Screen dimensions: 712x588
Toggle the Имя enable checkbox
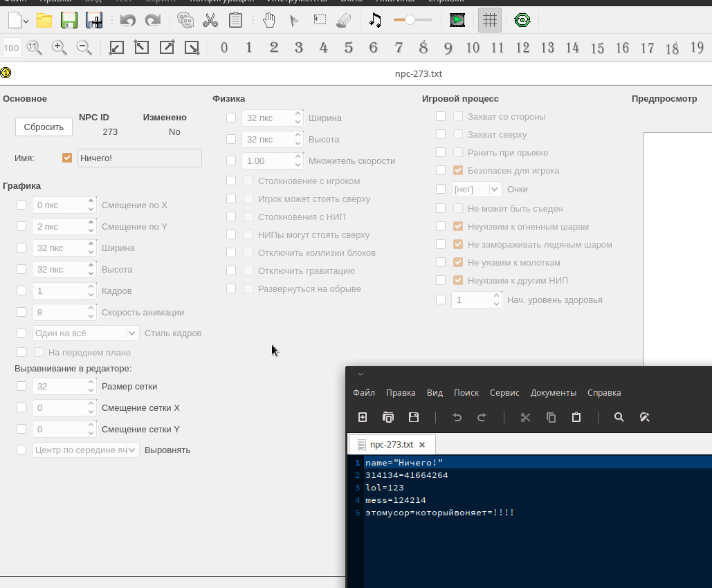[x=67, y=158]
